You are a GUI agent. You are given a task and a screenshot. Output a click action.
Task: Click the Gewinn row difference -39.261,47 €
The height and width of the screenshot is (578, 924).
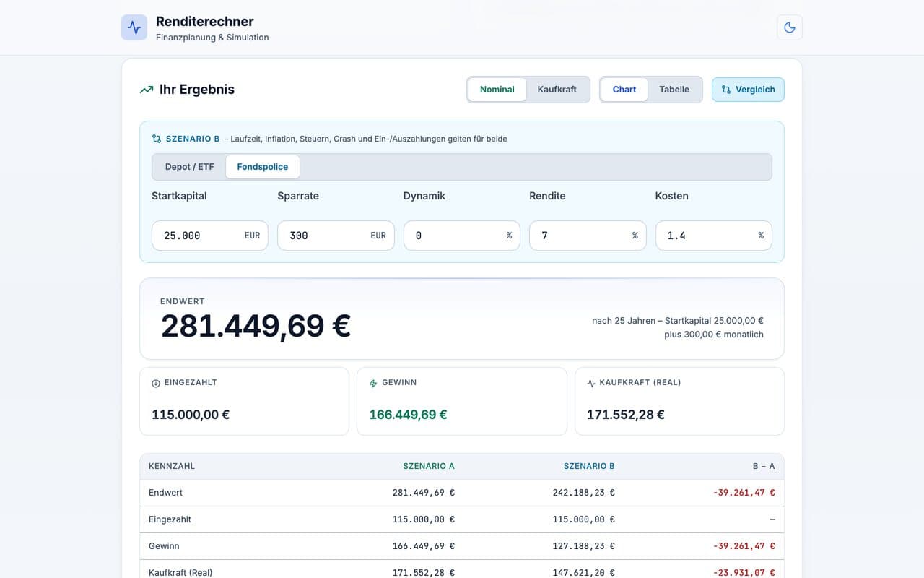744,546
